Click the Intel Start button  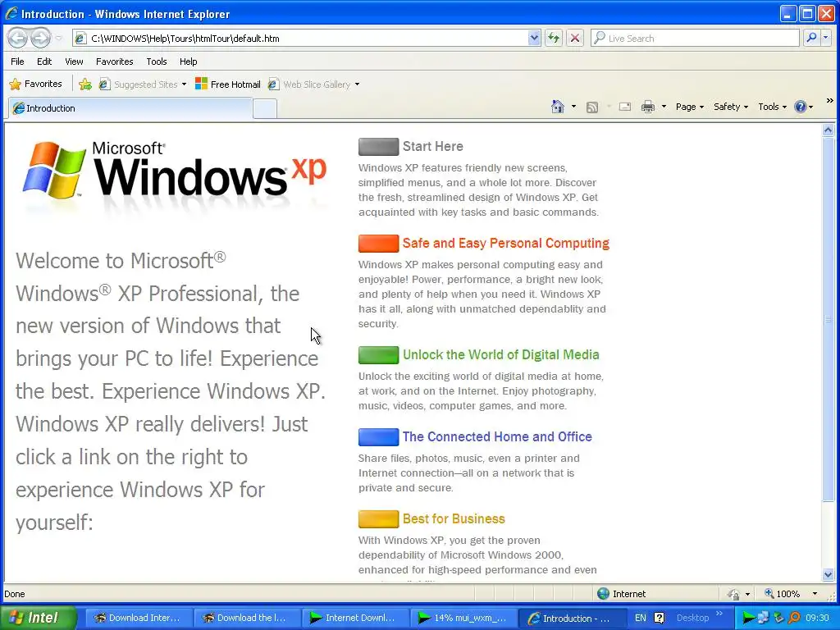pyautogui.click(x=38, y=618)
